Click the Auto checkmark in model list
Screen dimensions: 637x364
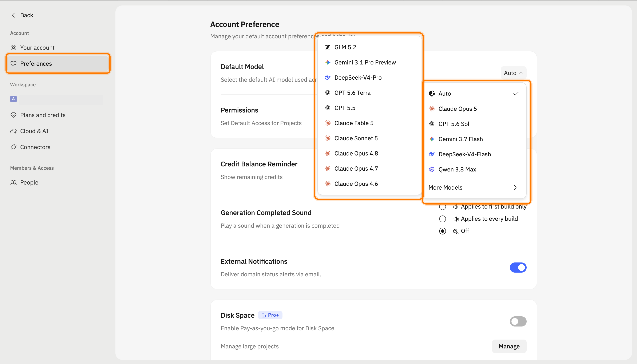point(516,94)
